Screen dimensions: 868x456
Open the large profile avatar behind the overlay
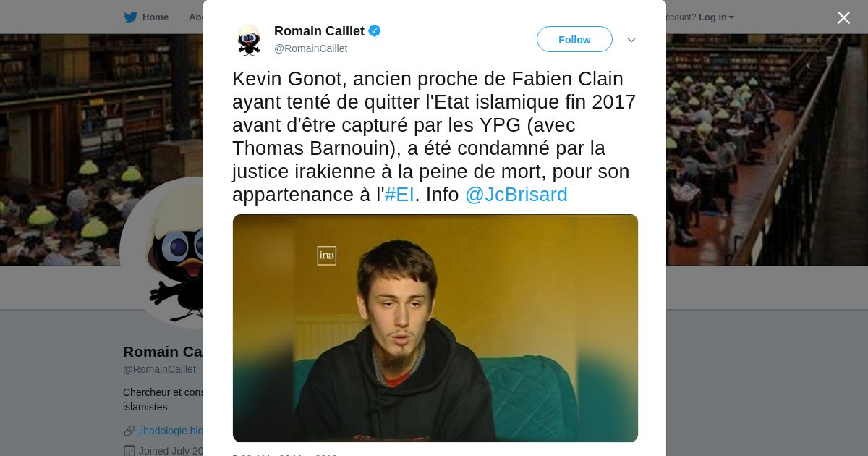coord(163,252)
